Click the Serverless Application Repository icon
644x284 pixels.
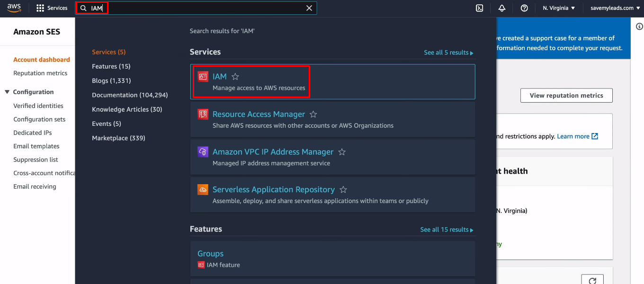(203, 189)
